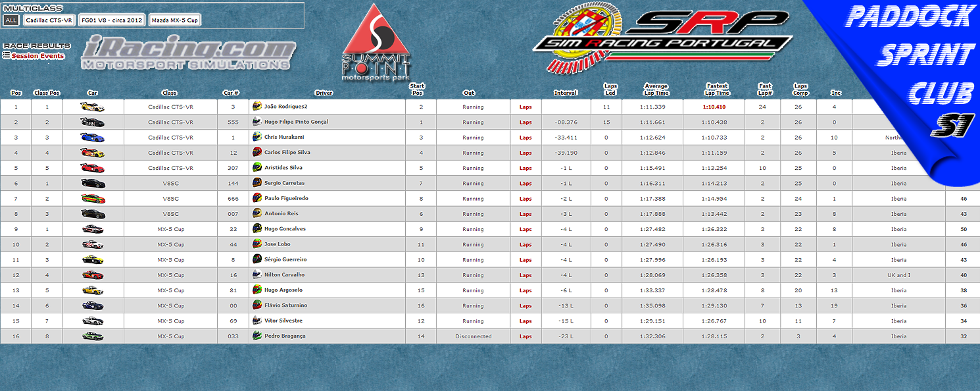Open Laps link for Sérgio Guerreiro
The height and width of the screenshot is (391, 980).
pyautogui.click(x=526, y=260)
